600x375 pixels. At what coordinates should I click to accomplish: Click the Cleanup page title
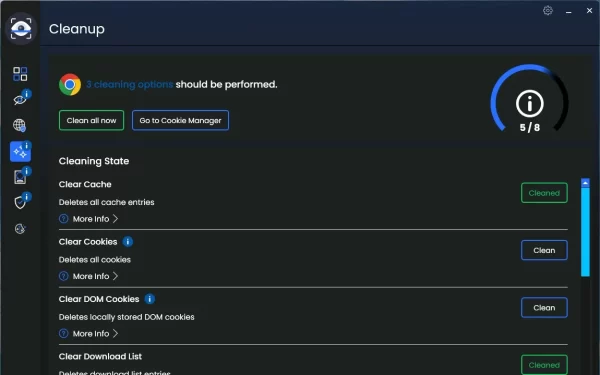(x=77, y=29)
